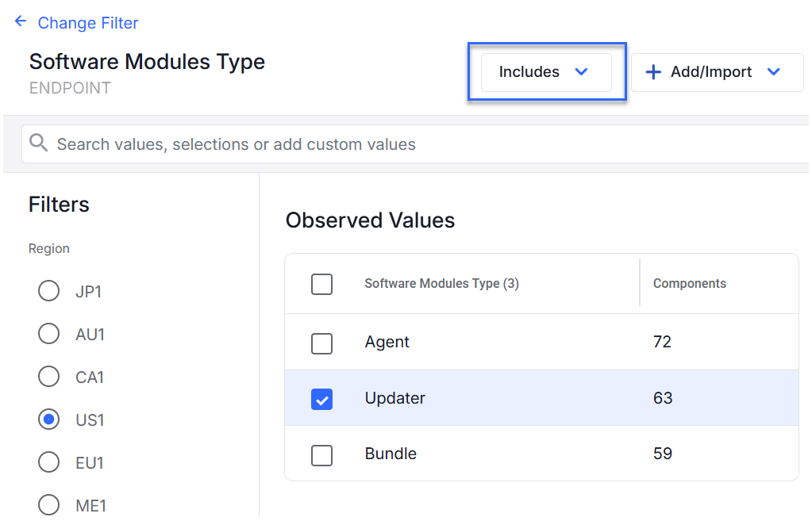This screenshot has height=521, width=812.
Task: Check the Agent checkbox
Action: (321, 342)
